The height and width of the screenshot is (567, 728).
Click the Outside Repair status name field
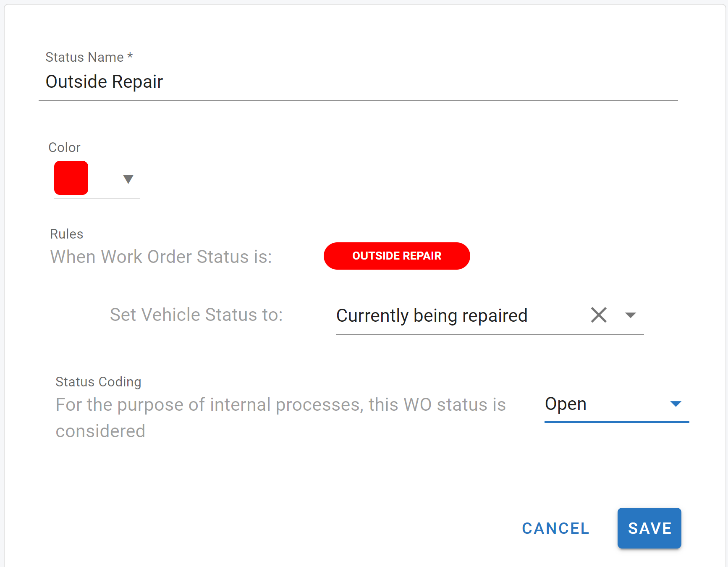(x=104, y=82)
